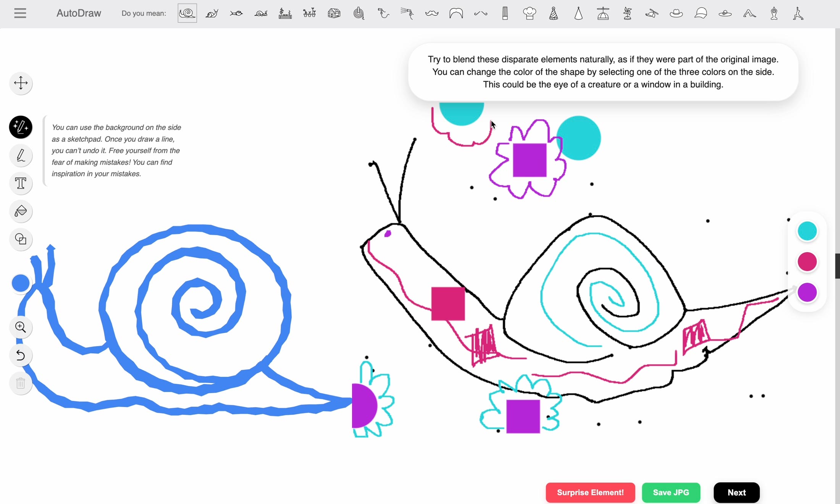Click the AutoDraw title
Screen dimensions: 840x504
coord(79,13)
